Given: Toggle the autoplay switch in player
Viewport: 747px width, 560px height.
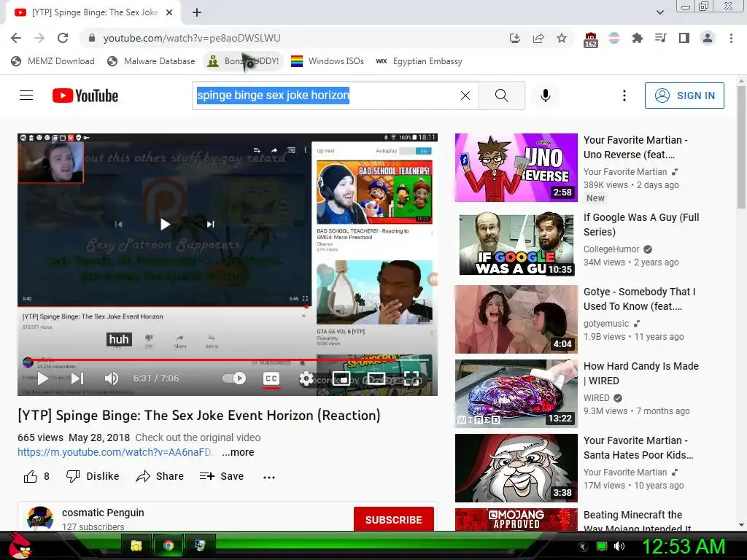Looking at the screenshot, I should tap(234, 378).
